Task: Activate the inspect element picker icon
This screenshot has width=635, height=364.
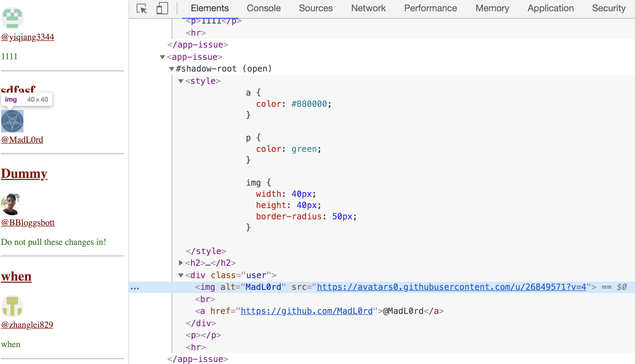Action: click(142, 9)
